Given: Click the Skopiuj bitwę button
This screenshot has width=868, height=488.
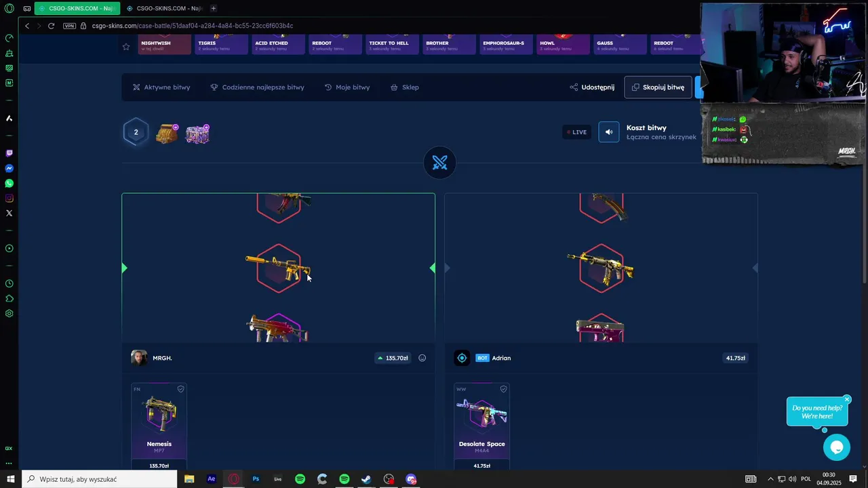Looking at the screenshot, I should tap(658, 87).
